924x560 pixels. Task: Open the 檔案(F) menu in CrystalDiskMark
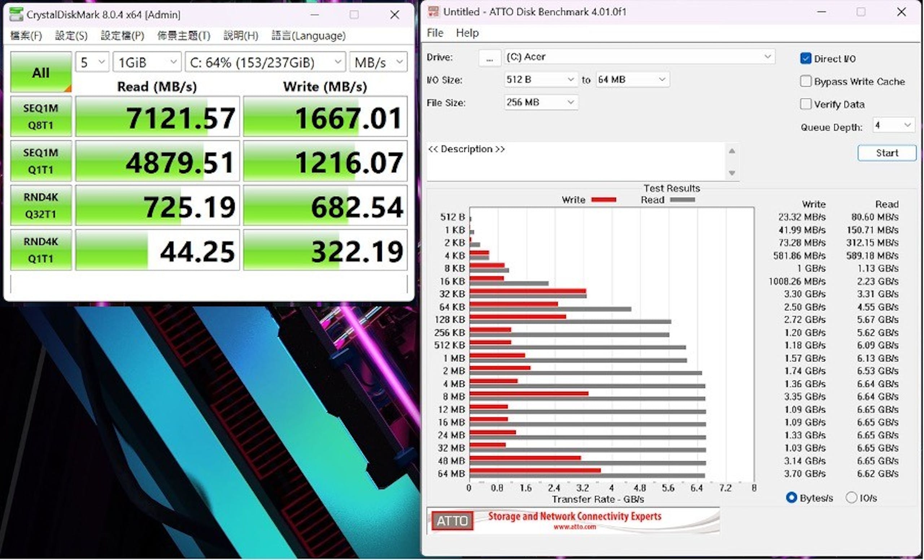tap(26, 36)
